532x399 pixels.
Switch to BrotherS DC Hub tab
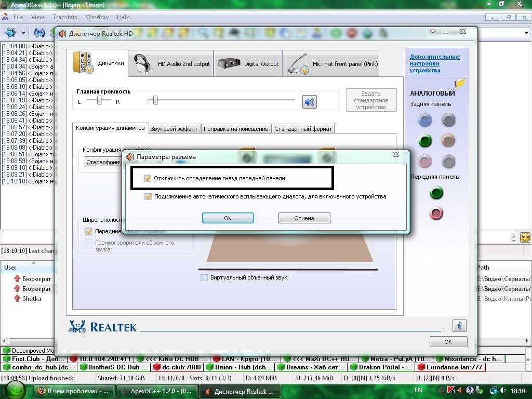[x=114, y=367]
